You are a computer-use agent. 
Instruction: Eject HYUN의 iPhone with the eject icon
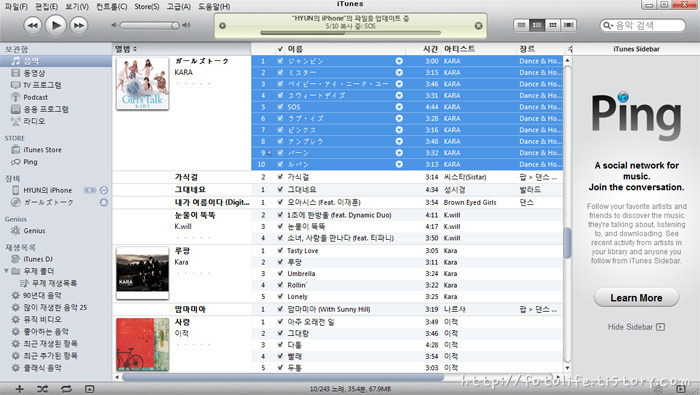[x=104, y=190]
